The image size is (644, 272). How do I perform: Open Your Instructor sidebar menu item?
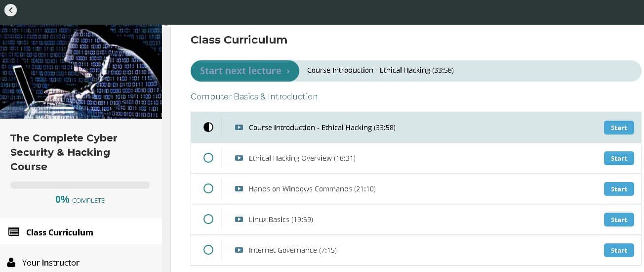[x=50, y=263]
